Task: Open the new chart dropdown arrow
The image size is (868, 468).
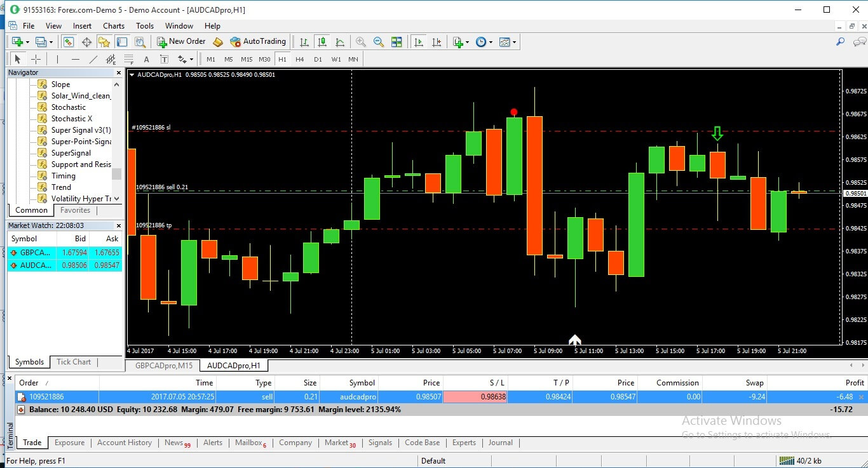Action: [x=27, y=42]
